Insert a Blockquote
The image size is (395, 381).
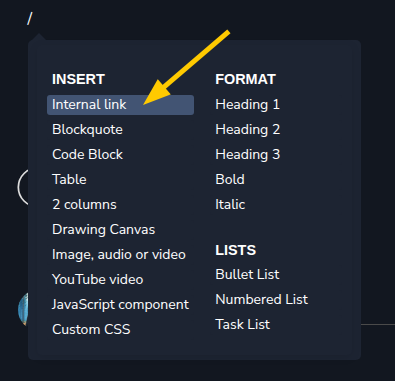point(87,130)
